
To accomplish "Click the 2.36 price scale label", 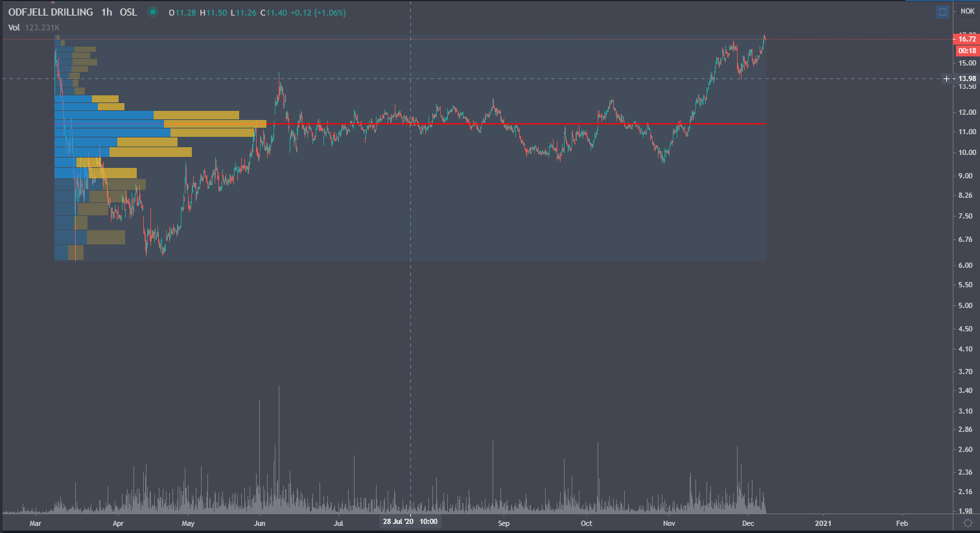I will (x=966, y=472).
